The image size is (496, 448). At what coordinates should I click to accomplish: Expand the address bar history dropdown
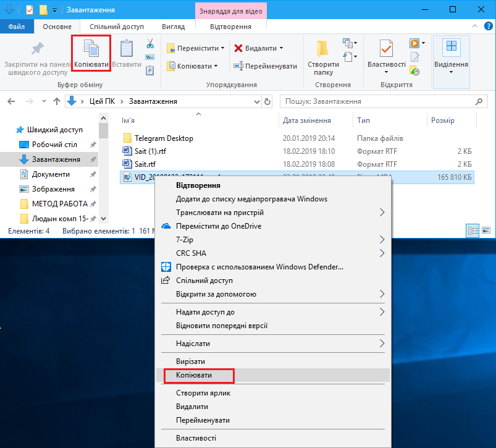[257, 101]
